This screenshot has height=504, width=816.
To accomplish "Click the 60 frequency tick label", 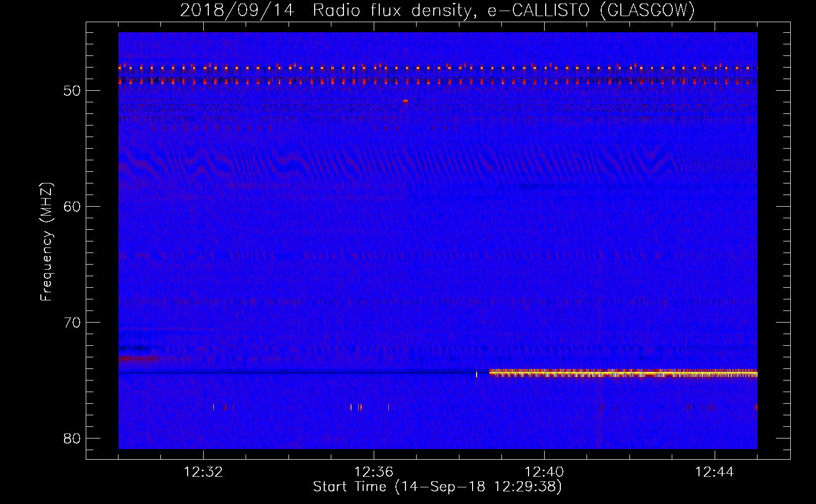I will coord(72,206).
